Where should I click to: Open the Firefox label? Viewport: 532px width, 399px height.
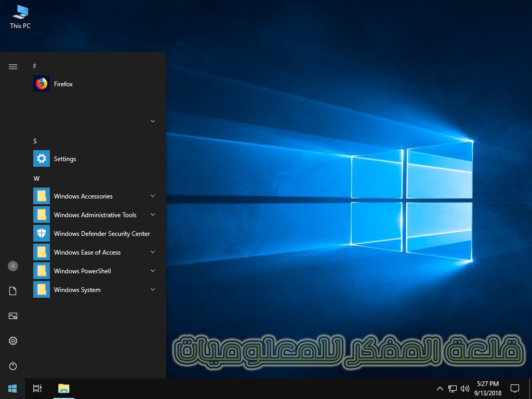[x=63, y=84]
